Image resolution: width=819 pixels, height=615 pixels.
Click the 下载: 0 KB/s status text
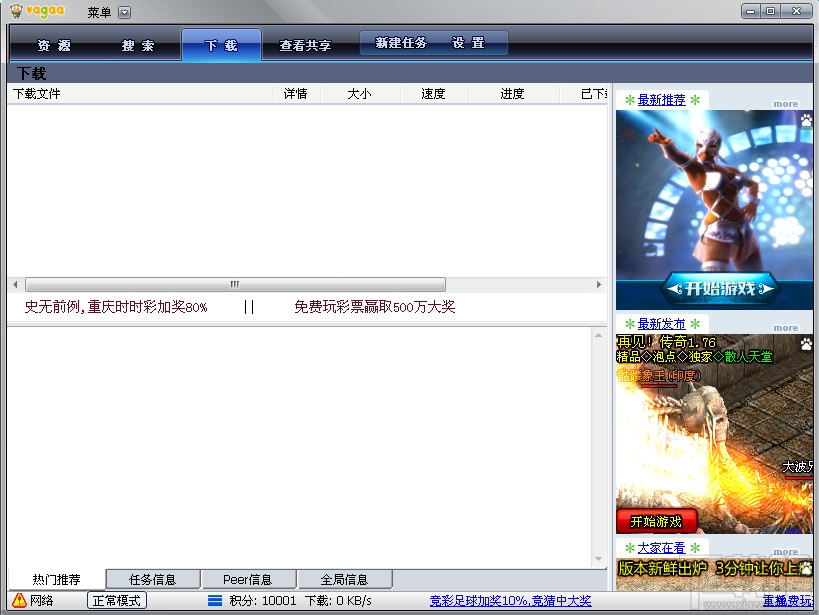click(x=338, y=601)
